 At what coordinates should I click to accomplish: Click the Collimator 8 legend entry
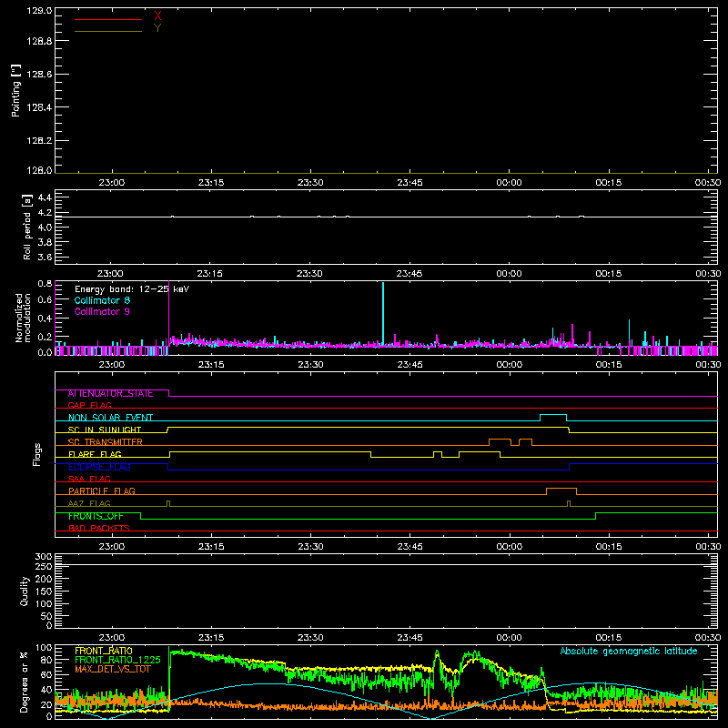(x=102, y=300)
